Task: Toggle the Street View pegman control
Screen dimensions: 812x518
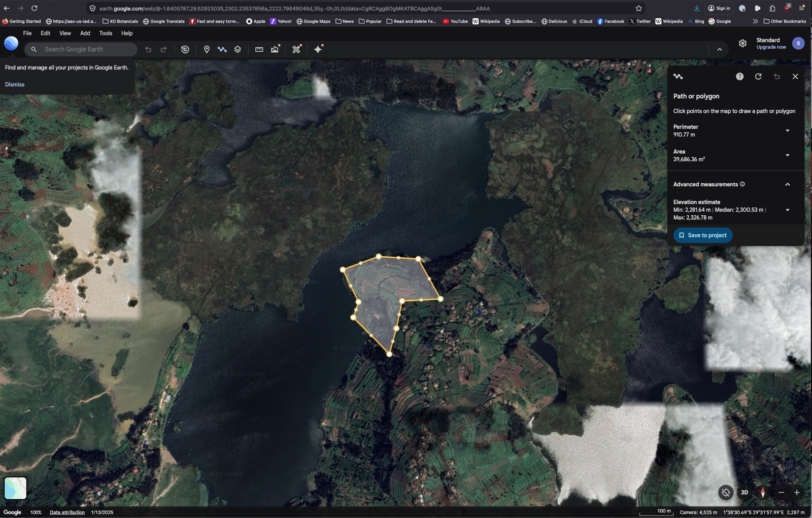Action: (726, 492)
